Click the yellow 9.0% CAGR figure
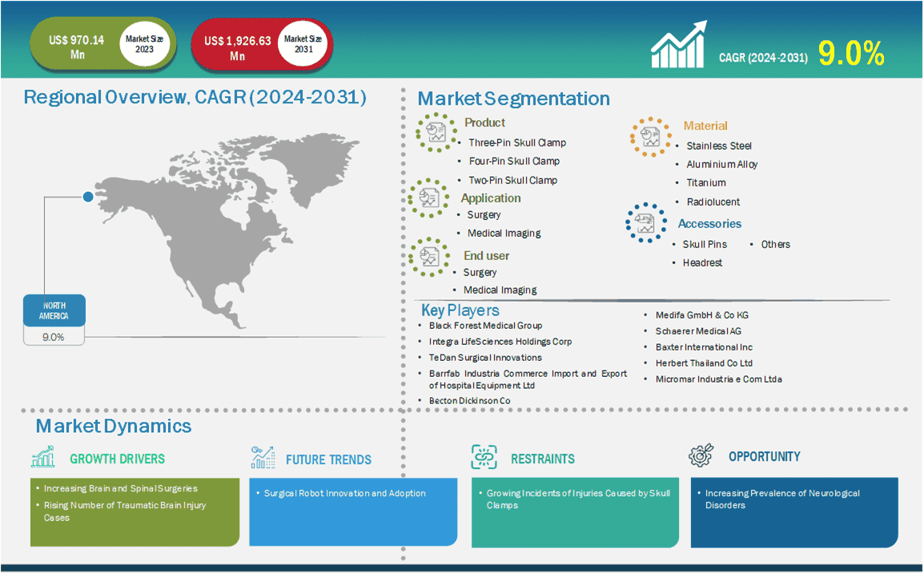924x573 pixels. coord(851,54)
